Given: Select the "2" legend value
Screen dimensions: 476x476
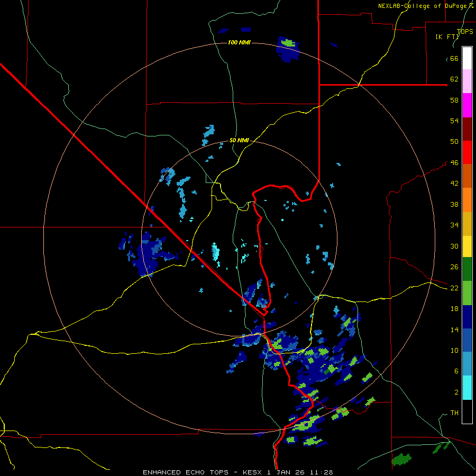Looking at the screenshot, I should pyautogui.click(x=456, y=392).
